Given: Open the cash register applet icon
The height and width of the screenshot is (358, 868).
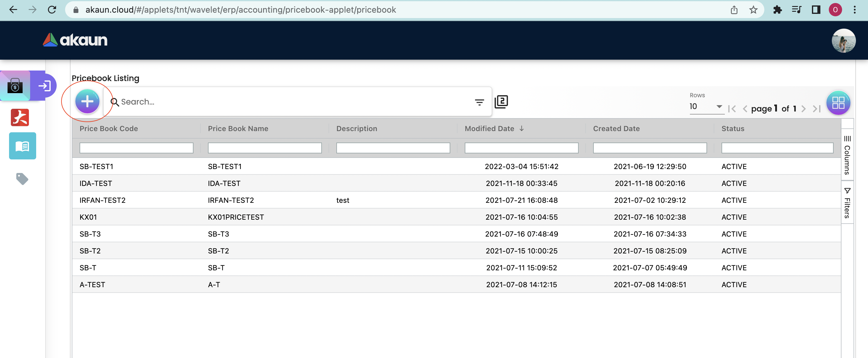Looking at the screenshot, I should click(15, 86).
